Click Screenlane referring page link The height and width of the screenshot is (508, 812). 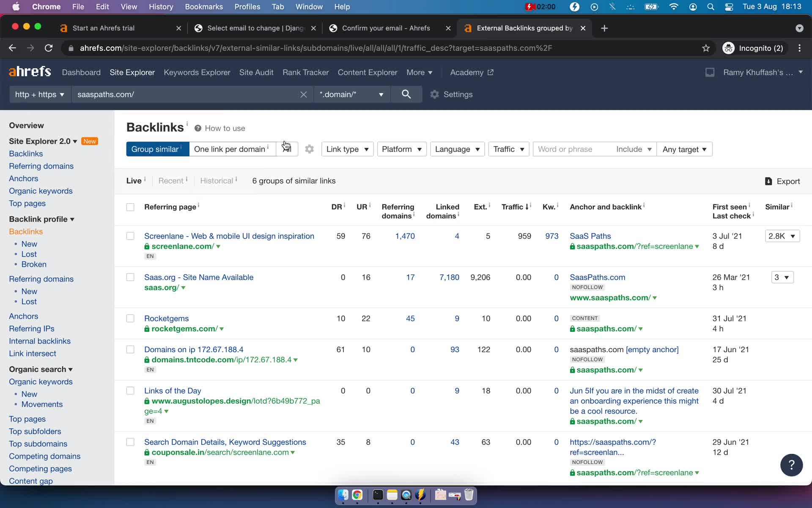[x=228, y=236]
